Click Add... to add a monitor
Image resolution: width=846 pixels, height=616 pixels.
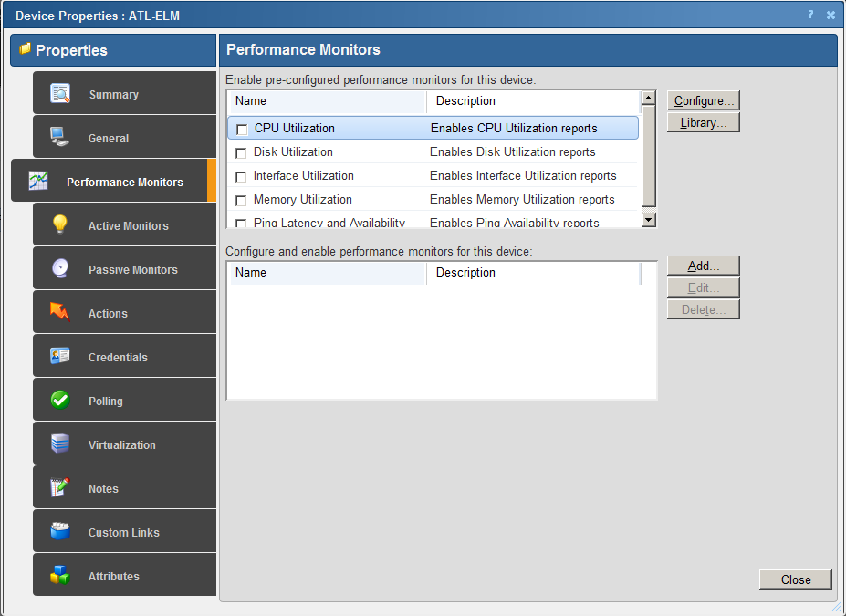pos(703,266)
